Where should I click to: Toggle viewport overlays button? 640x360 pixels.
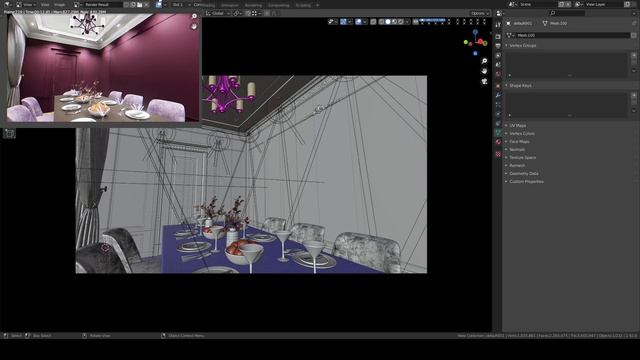[358, 22]
